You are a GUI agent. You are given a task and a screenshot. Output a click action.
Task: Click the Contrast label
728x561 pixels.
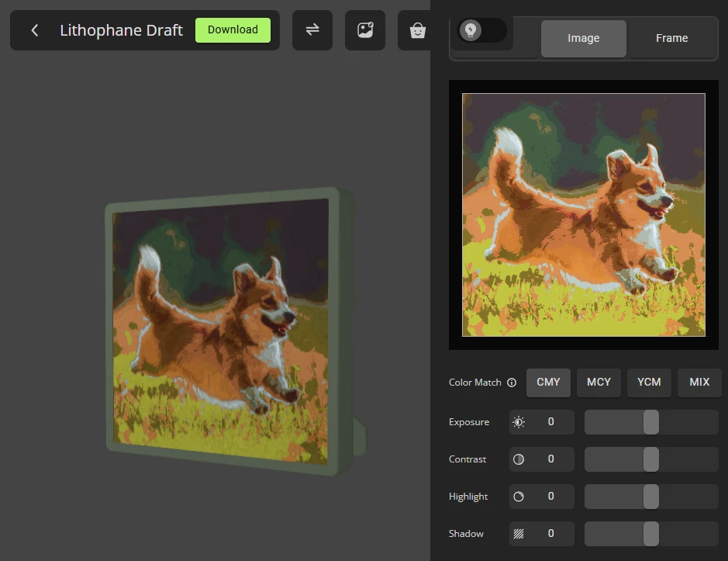point(467,459)
